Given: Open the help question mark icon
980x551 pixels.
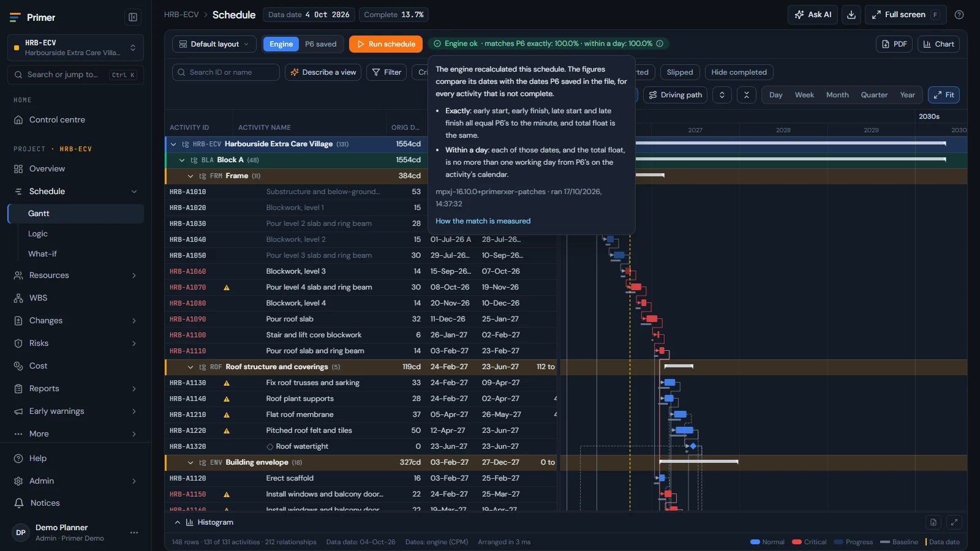Looking at the screenshot, I should pyautogui.click(x=959, y=15).
